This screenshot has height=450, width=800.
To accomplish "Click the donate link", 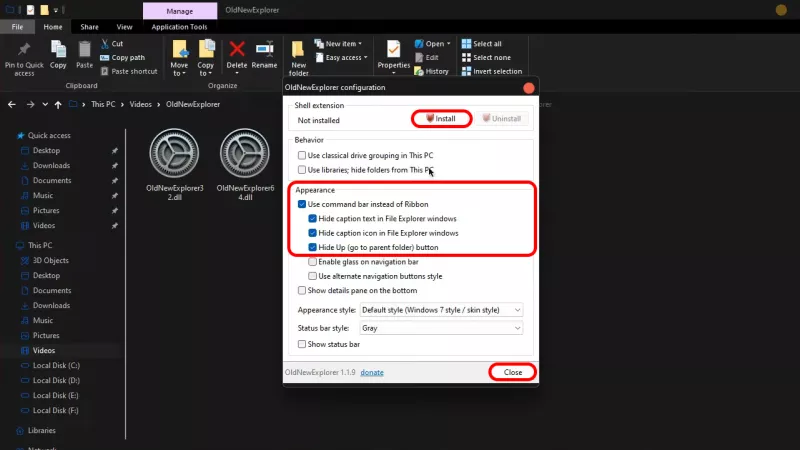I will coord(372,372).
